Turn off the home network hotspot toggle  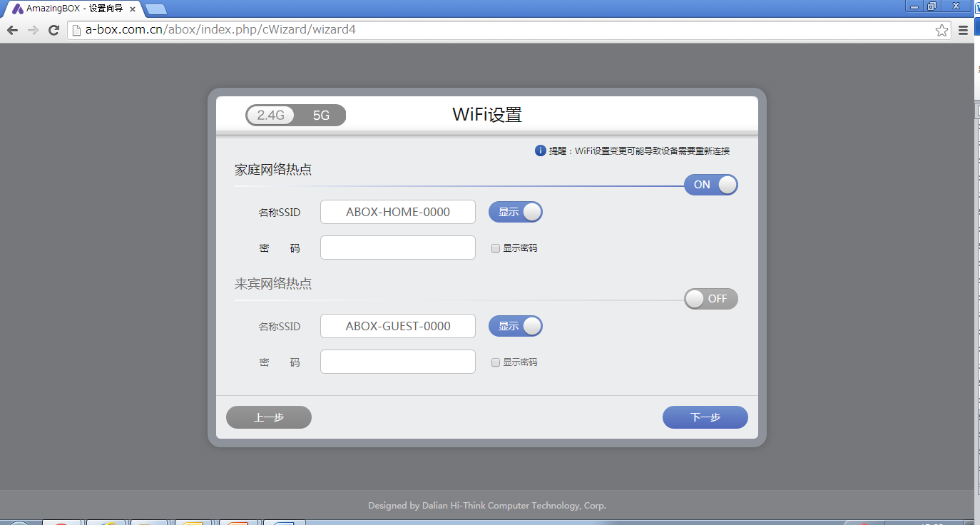pos(710,185)
